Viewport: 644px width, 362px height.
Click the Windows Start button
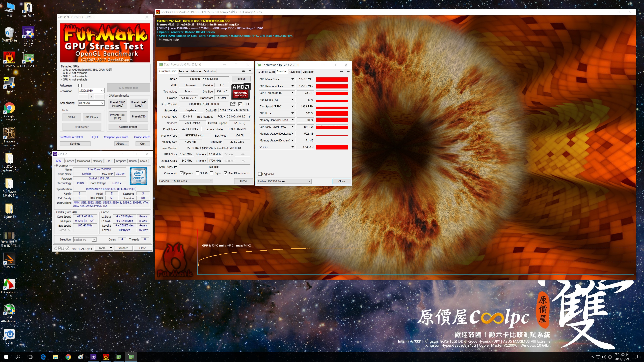tap(6, 357)
